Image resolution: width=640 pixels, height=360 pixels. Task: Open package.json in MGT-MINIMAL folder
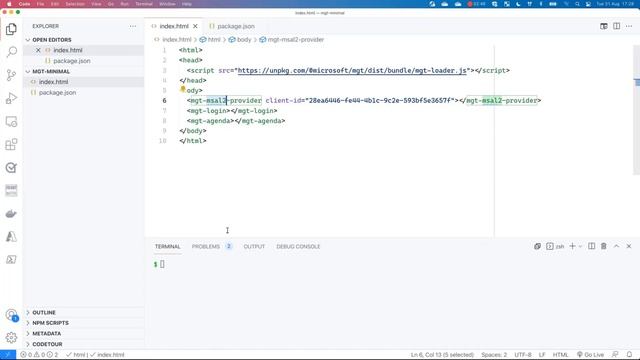(x=57, y=93)
